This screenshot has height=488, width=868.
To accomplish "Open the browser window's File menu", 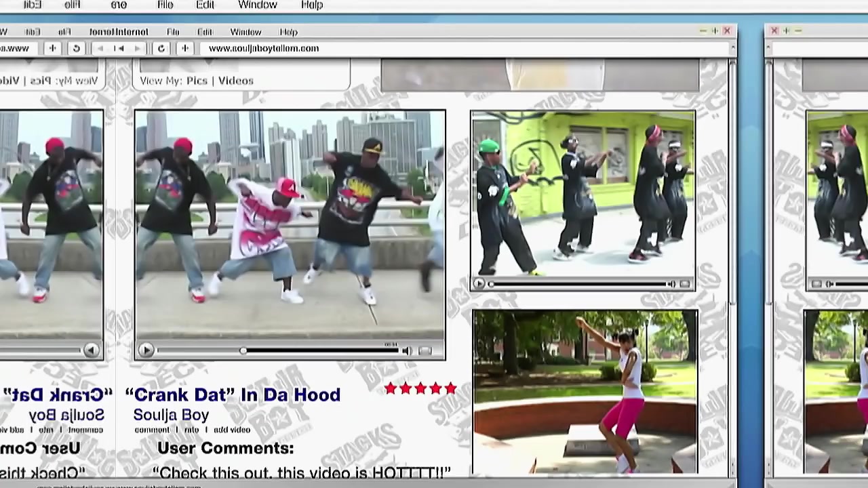I will click(x=173, y=32).
